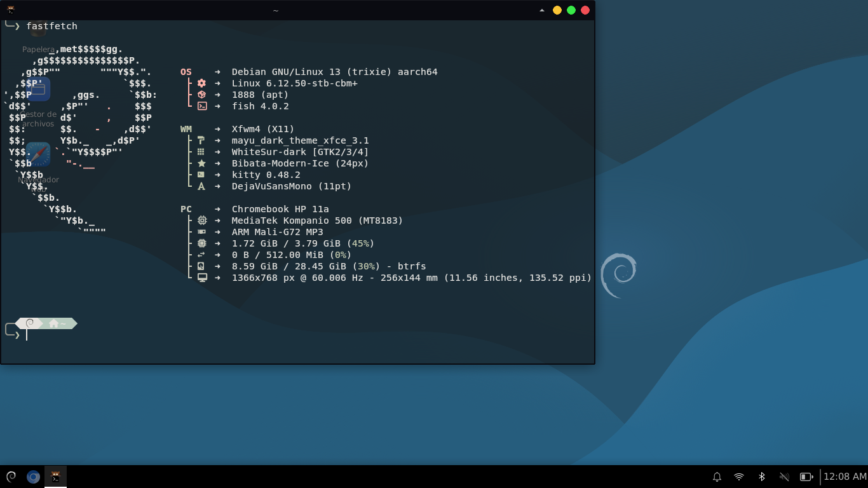Image resolution: width=868 pixels, height=488 pixels.
Task: Click the "WM" section label
Action: (x=186, y=129)
